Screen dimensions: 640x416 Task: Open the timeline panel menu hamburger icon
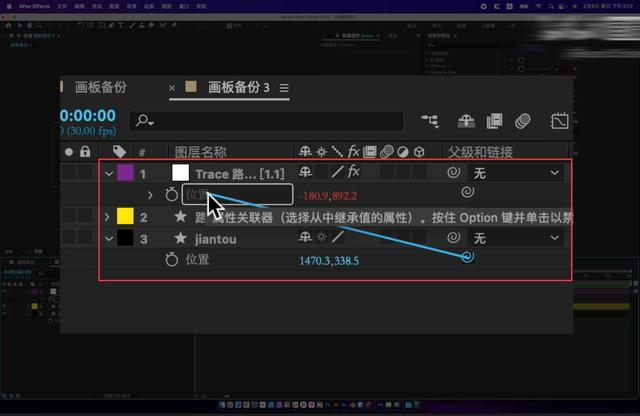284,88
